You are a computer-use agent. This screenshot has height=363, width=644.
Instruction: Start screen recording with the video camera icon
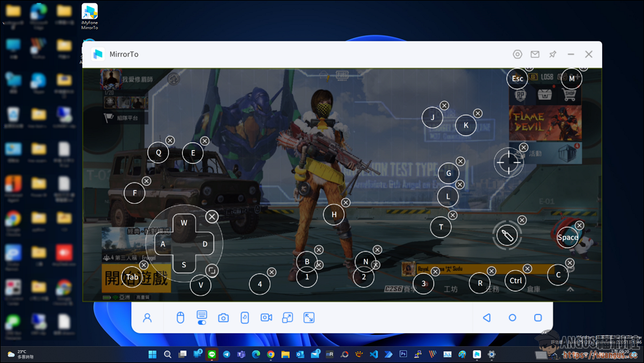[x=266, y=317]
